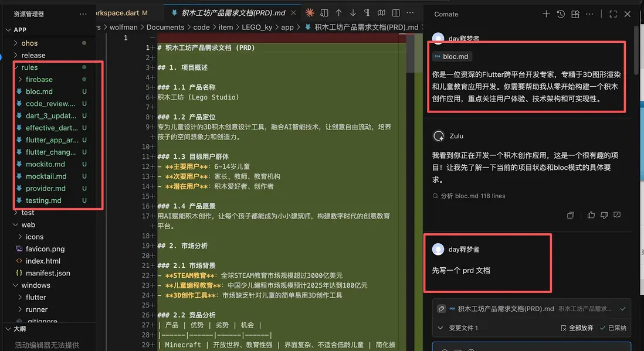Open Comate panel more options ellipsis
Screen dimensions: 644x351
click(x=589, y=14)
